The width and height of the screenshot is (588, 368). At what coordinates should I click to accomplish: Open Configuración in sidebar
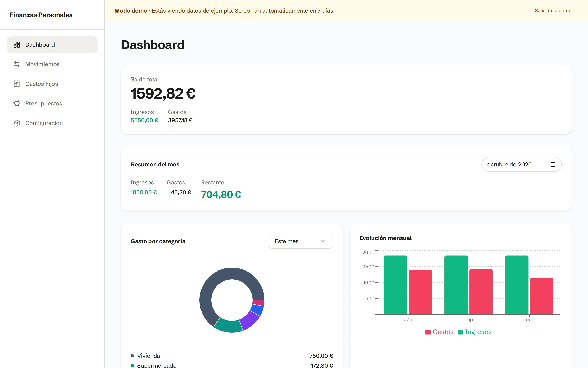coord(52,123)
